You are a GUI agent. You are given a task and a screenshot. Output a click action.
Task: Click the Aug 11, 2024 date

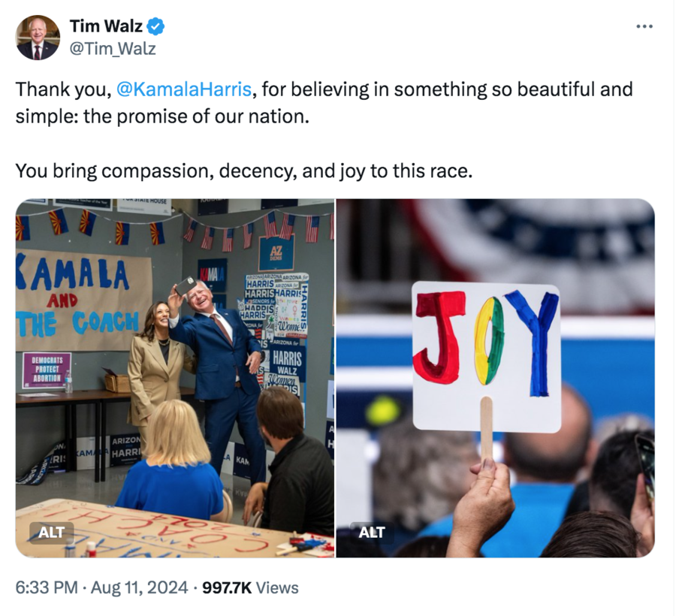(x=139, y=588)
